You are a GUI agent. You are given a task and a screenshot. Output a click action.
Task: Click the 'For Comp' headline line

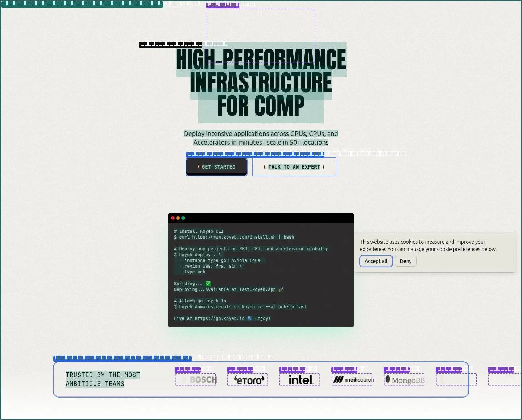click(x=261, y=106)
